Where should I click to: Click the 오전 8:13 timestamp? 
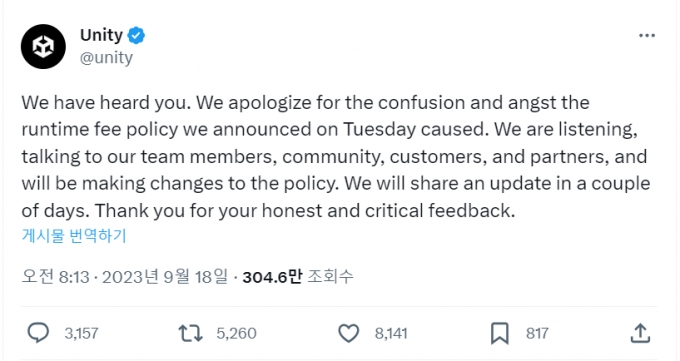pos(55,276)
